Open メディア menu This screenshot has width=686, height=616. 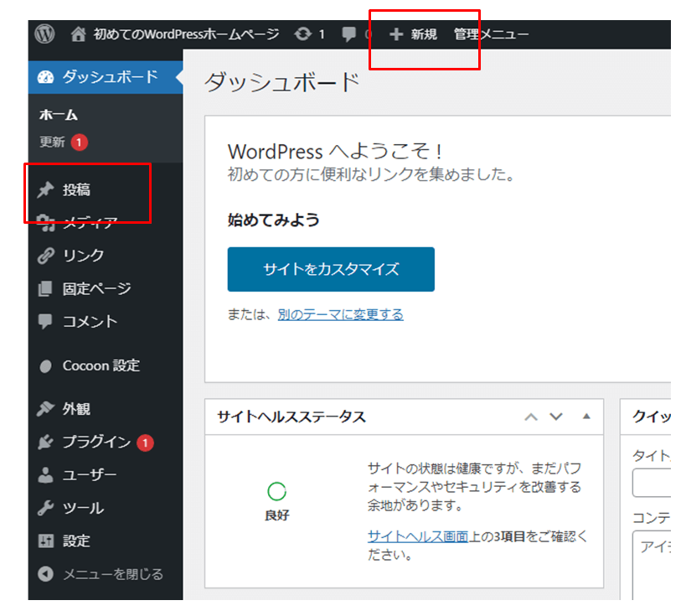coord(90,223)
